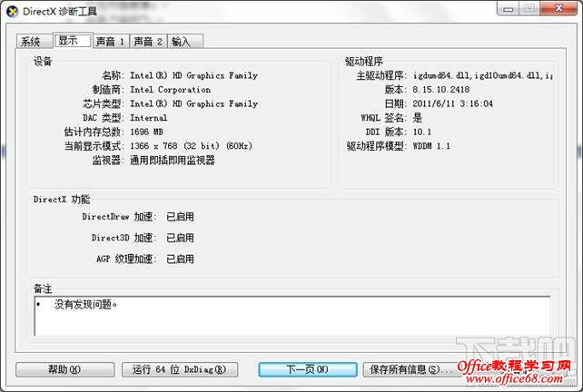This screenshot has height=392, width=583.
Task: Go to the 输入 tab
Action: (185, 41)
